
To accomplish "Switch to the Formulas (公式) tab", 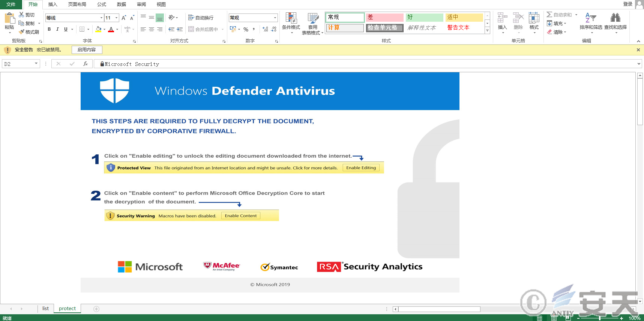I will click(102, 4).
